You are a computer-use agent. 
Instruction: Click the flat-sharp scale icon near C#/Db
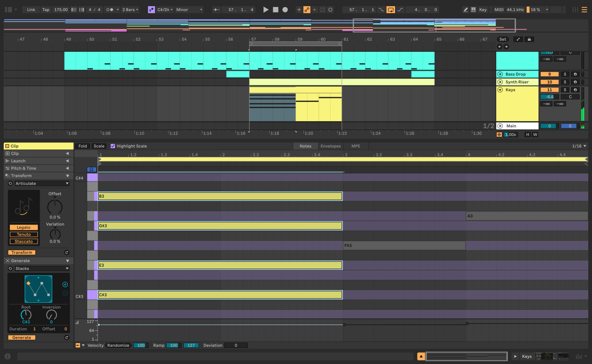(151, 10)
